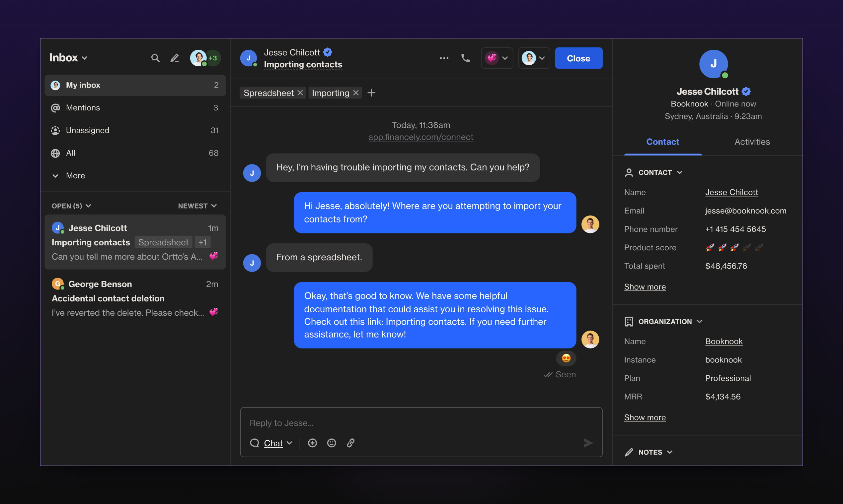Open the NEWEST sort dropdown
Image resolution: width=843 pixels, height=504 pixels.
pos(197,206)
